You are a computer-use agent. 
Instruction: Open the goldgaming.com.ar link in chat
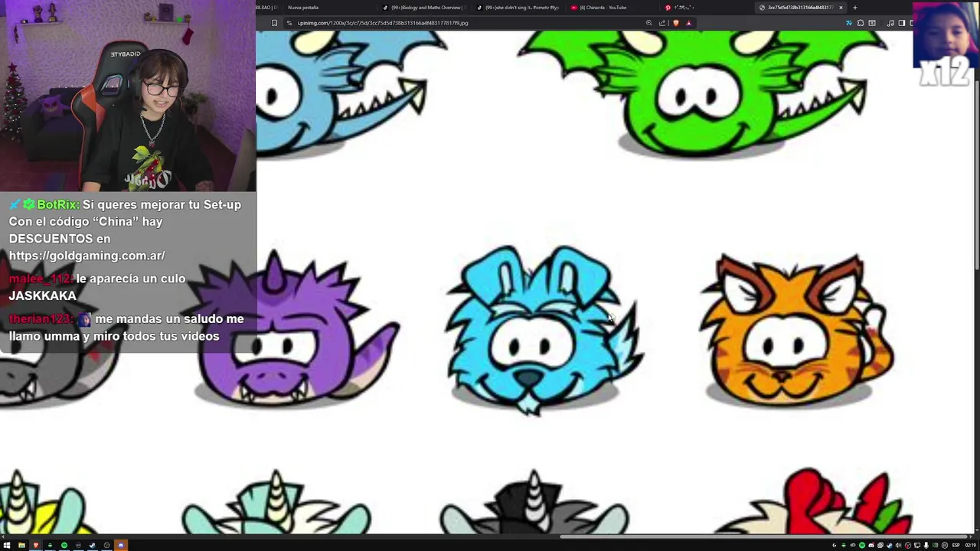point(87,256)
